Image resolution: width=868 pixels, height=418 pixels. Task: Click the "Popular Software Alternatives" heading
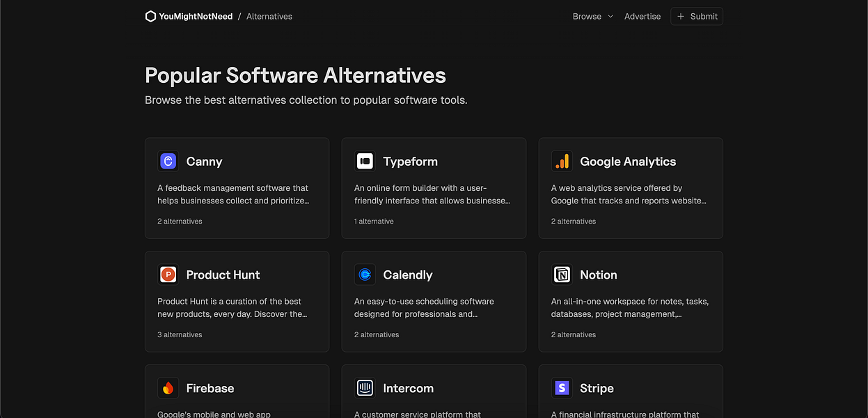pyautogui.click(x=295, y=75)
